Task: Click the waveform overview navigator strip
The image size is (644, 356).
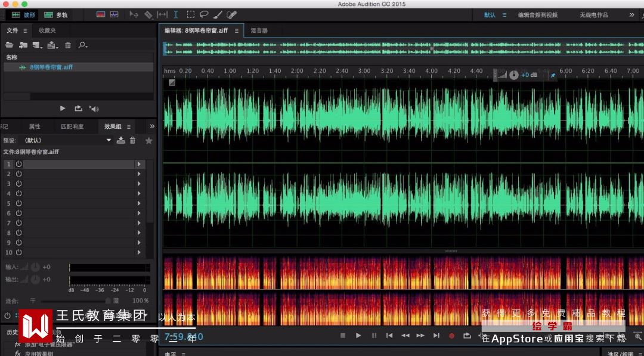Action: (403, 48)
